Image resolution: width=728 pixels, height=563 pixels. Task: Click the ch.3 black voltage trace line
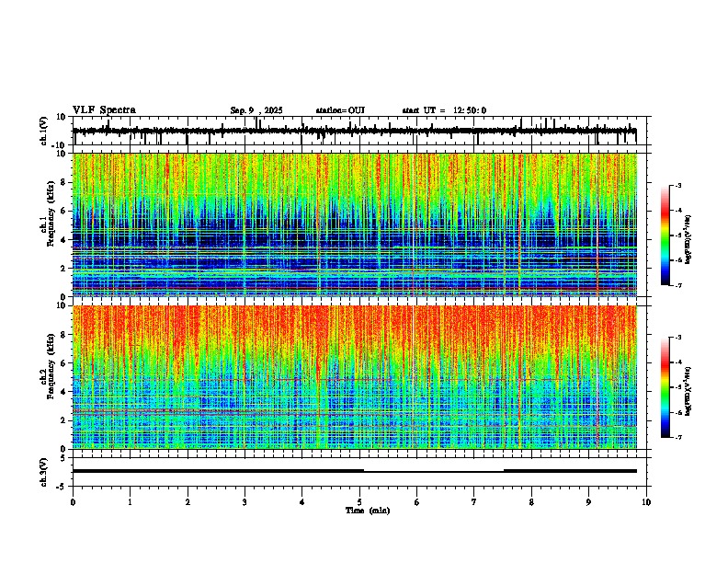pos(355,471)
